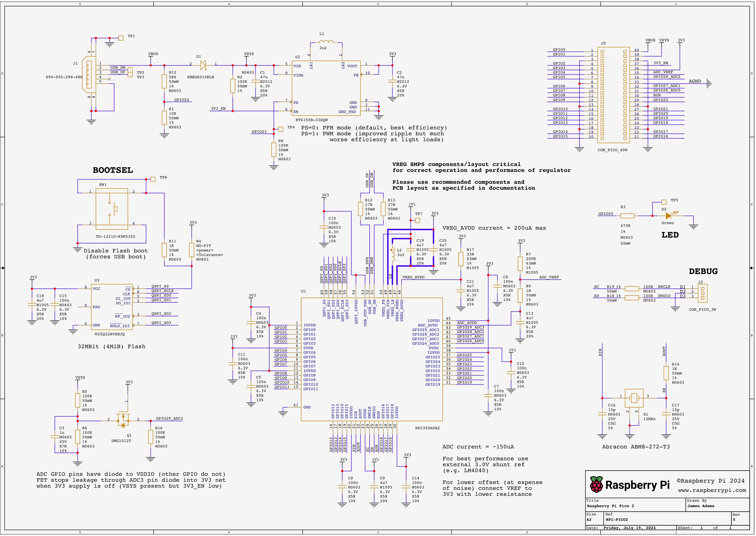Click the TP1 test point square
Image resolution: width=756 pixels, height=536 pixels.
(121, 38)
